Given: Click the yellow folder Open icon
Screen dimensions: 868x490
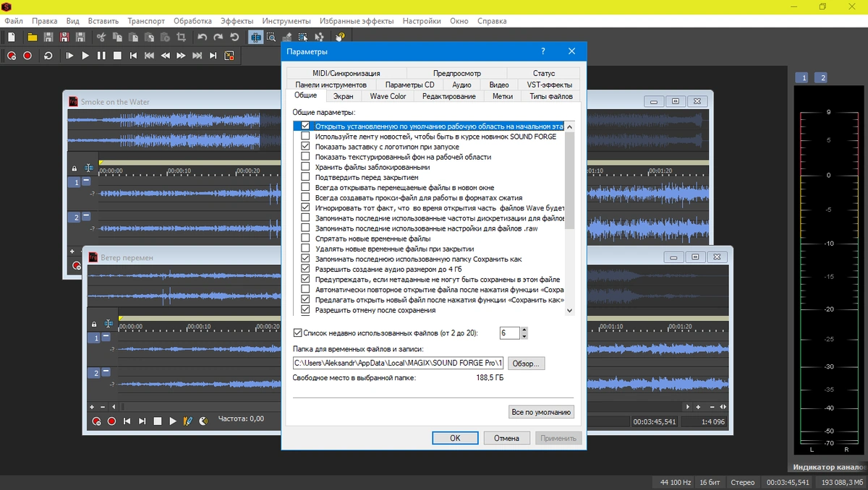Looking at the screenshot, I should [x=32, y=38].
